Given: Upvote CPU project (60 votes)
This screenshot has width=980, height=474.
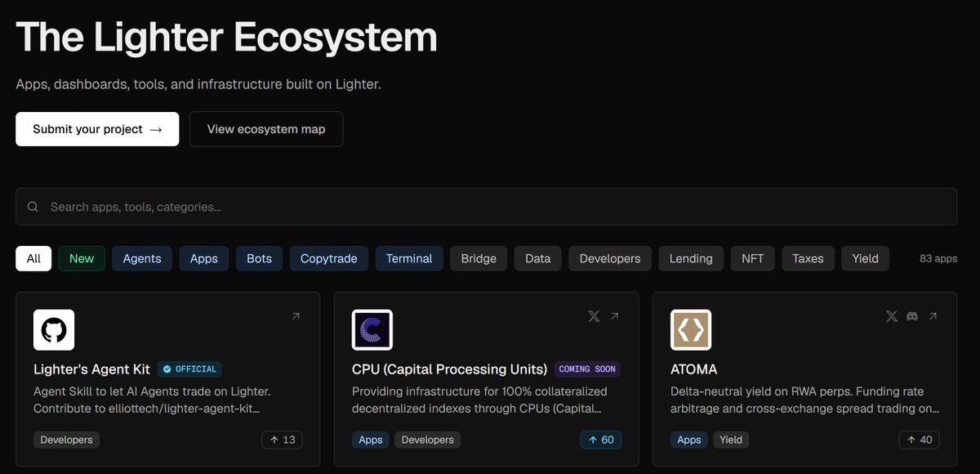Looking at the screenshot, I should point(601,440).
